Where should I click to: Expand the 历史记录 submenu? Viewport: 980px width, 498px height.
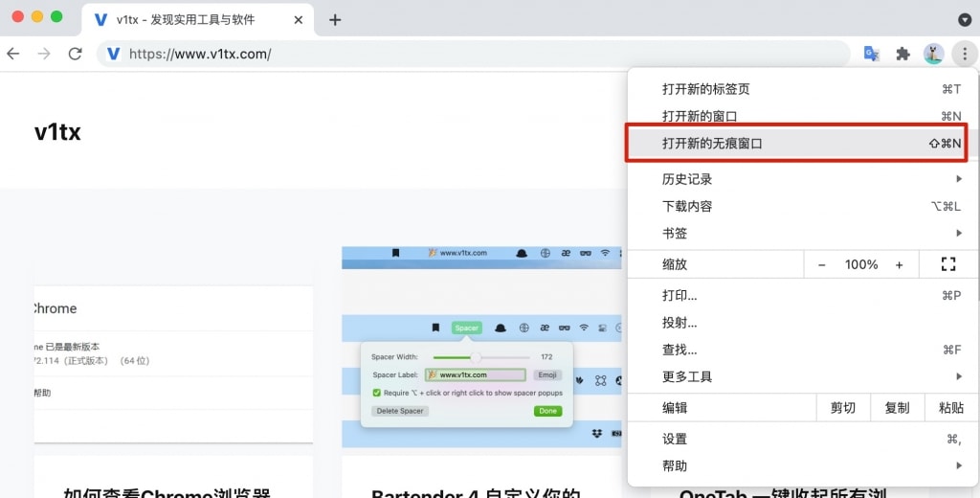pyautogui.click(x=803, y=179)
